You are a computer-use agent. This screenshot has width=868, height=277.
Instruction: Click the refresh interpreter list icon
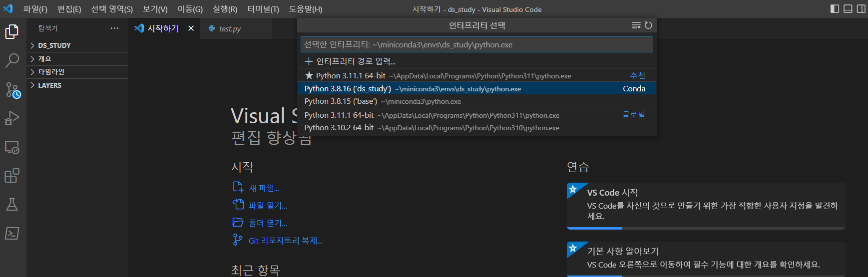click(648, 25)
